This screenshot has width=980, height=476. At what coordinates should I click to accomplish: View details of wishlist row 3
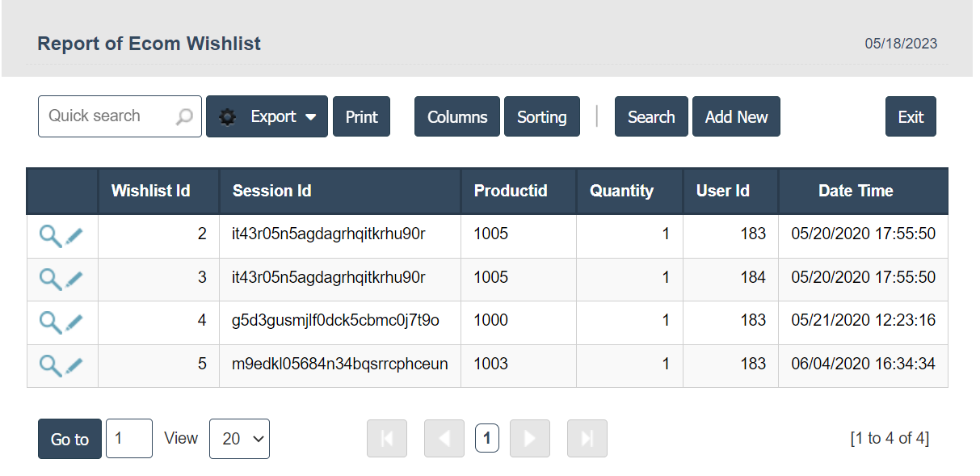coord(50,280)
